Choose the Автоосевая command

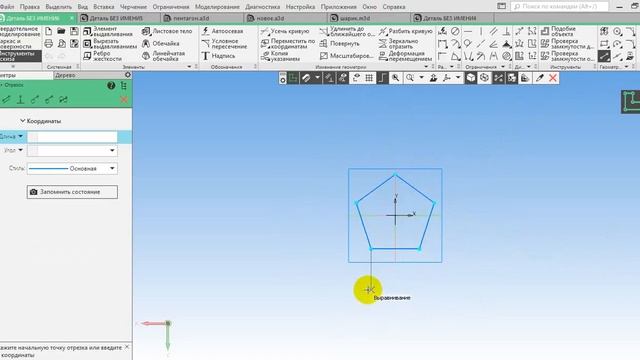coord(222,31)
